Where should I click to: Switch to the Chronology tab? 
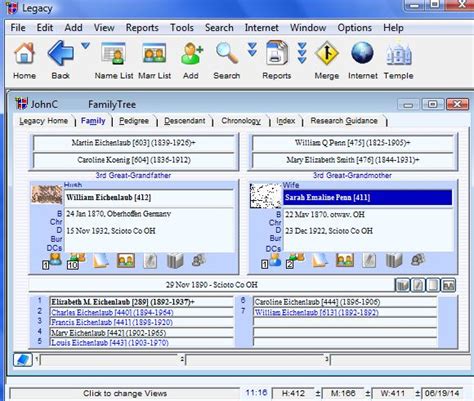(x=241, y=121)
